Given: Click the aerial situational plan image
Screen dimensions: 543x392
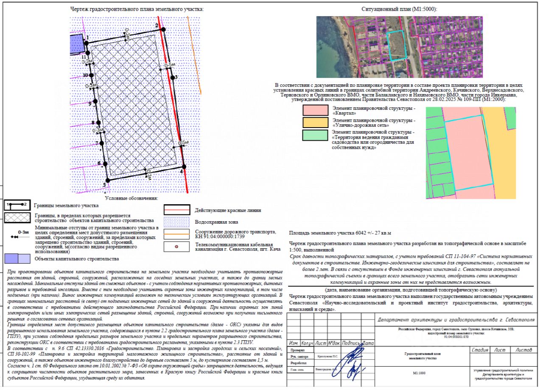Looking at the screenshot, I should (x=399, y=47).
